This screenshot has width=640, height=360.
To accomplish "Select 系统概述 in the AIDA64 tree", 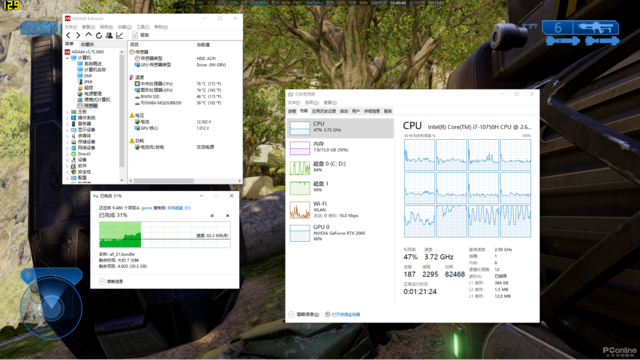I will pyautogui.click(x=89, y=64).
